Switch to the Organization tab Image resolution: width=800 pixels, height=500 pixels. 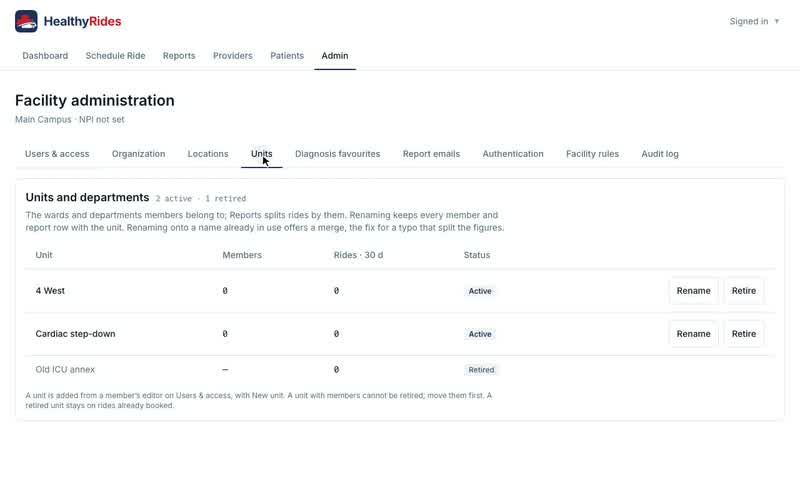138,154
